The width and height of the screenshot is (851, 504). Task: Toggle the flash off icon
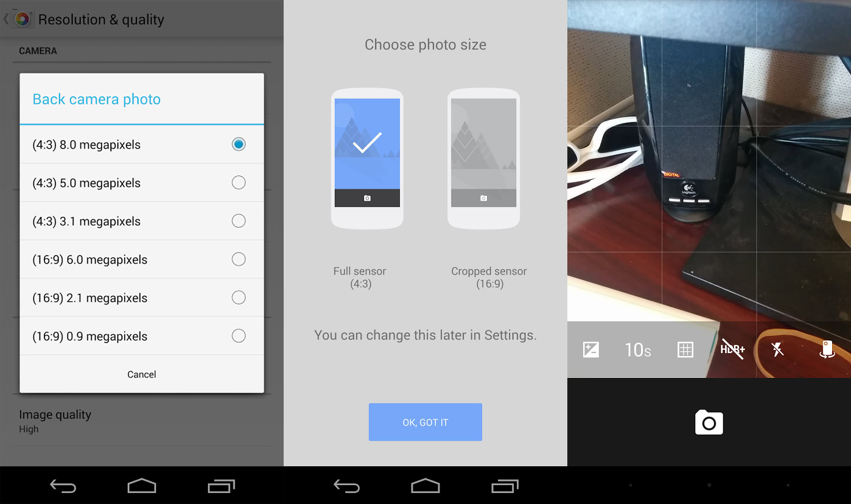[x=777, y=349]
